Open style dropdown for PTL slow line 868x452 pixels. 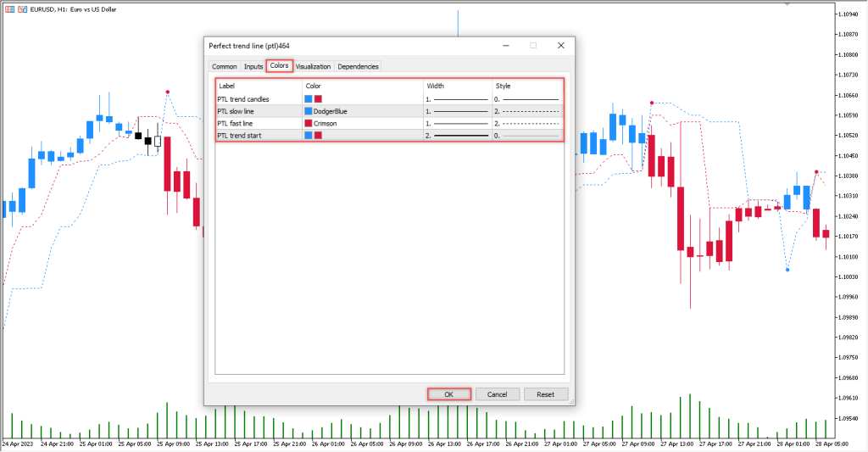(527, 111)
